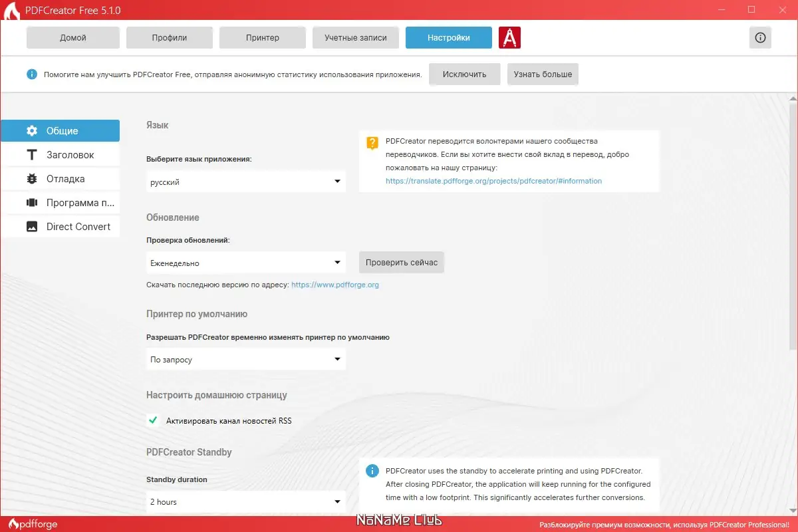The height and width of the screenshot is (532, 798).
Task: Click the info circle button in top bar
Action: point(760,38)
